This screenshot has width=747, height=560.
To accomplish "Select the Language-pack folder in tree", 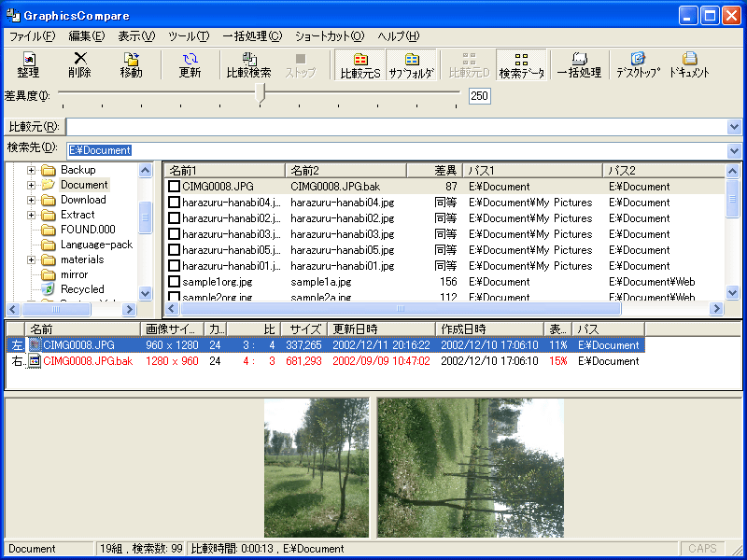I will 97,245.
